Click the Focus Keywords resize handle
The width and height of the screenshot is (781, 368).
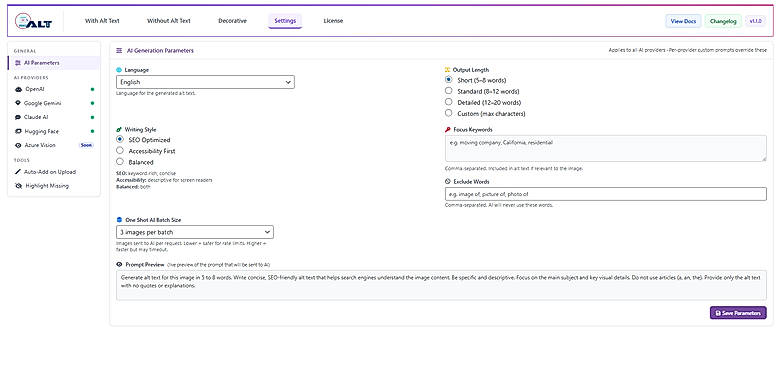point(764,158)
